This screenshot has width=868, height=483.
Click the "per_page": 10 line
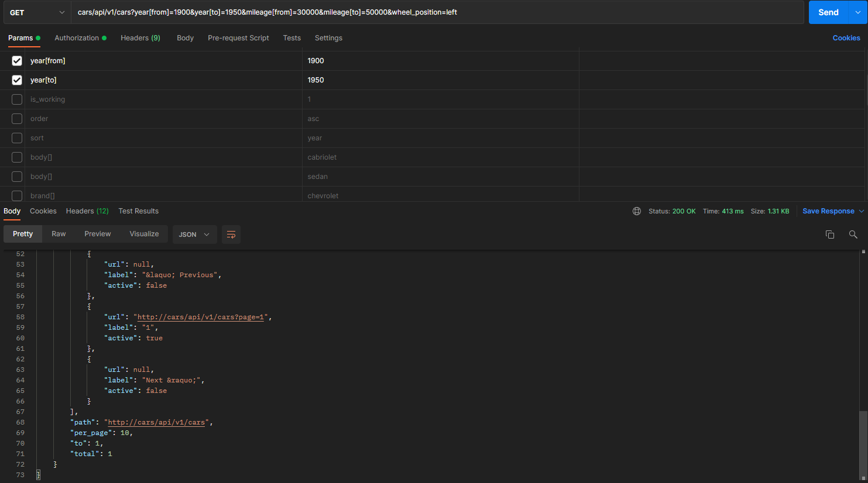coord(102,433)
